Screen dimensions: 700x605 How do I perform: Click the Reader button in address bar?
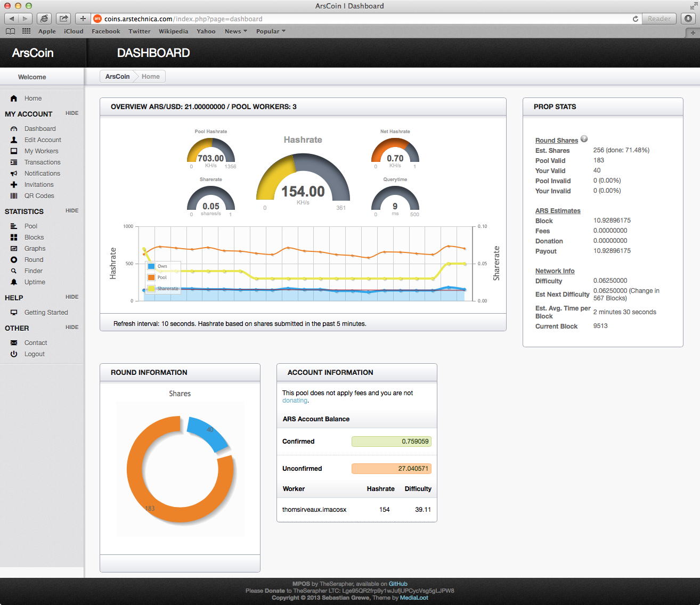point(659,19)
